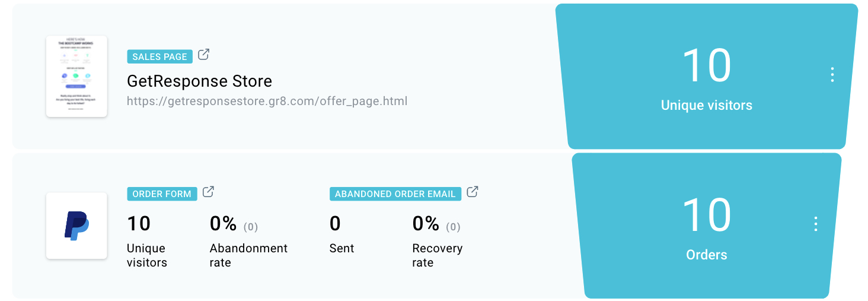Select the 10 Unique visitors funnel block
Viewport: 868px width, 301px height.
[x=707, y=77]
